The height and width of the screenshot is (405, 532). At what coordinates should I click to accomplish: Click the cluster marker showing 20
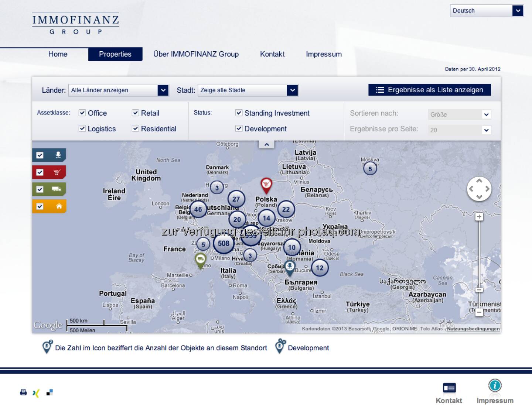[237, 219]
